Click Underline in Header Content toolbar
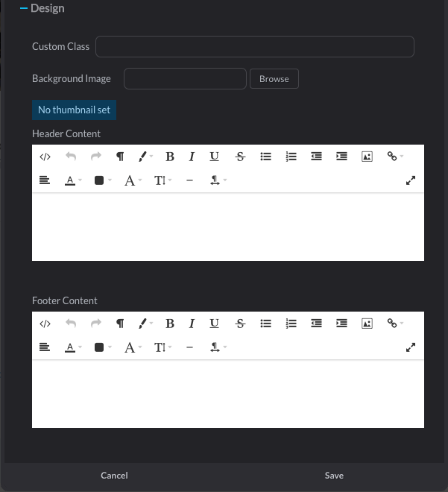 214,157
